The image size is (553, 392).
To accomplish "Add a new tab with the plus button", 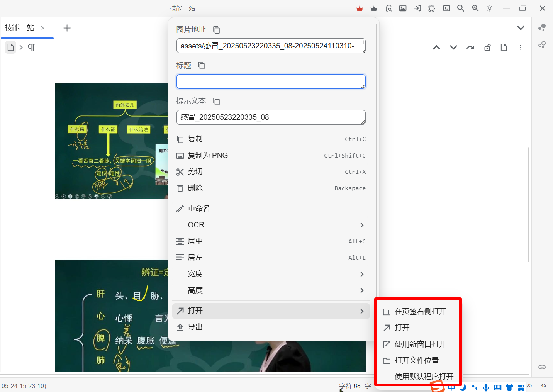I will (x=67, y=28).
